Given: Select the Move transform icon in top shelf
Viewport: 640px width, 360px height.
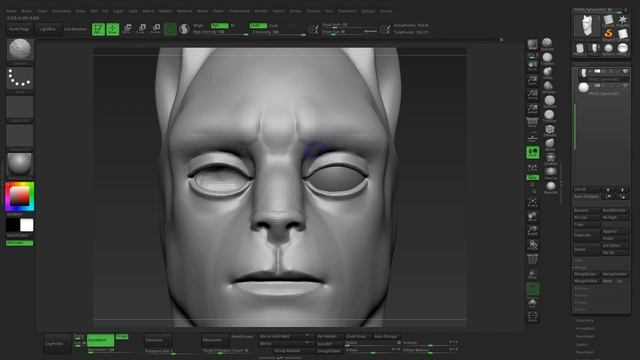Looking at the screenshot, I should (x=127, y=29).
